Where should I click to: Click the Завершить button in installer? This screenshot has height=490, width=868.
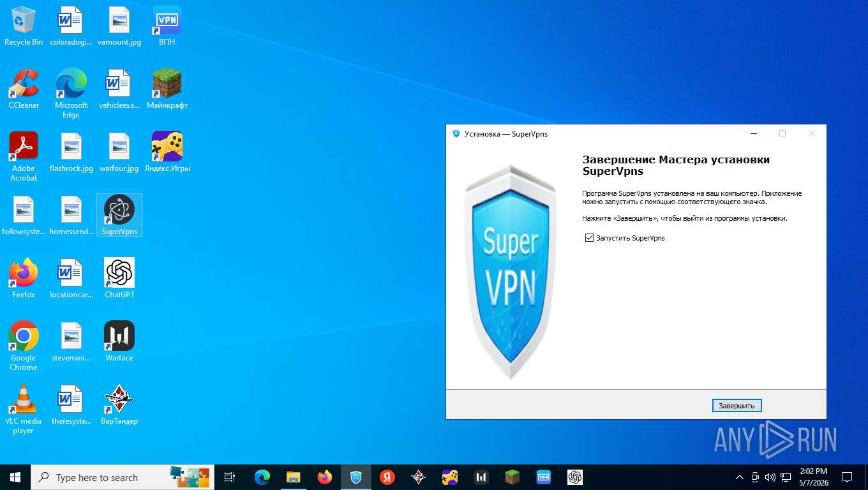(737, 406)
